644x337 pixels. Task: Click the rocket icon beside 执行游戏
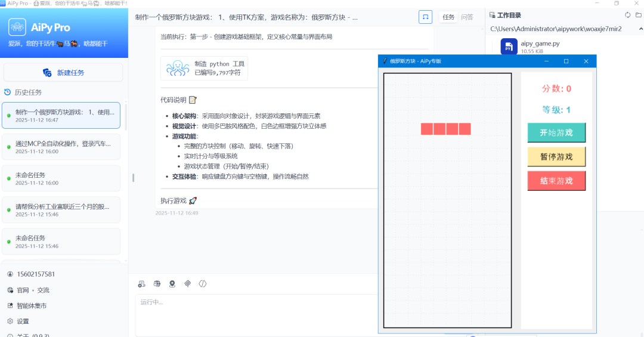193,200
